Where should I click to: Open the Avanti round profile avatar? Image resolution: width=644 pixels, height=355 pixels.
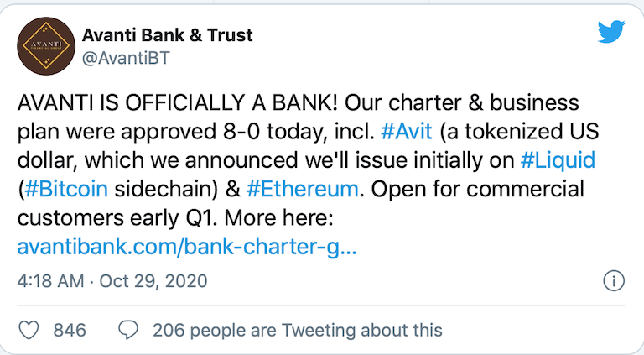click(x=46, y=46)
